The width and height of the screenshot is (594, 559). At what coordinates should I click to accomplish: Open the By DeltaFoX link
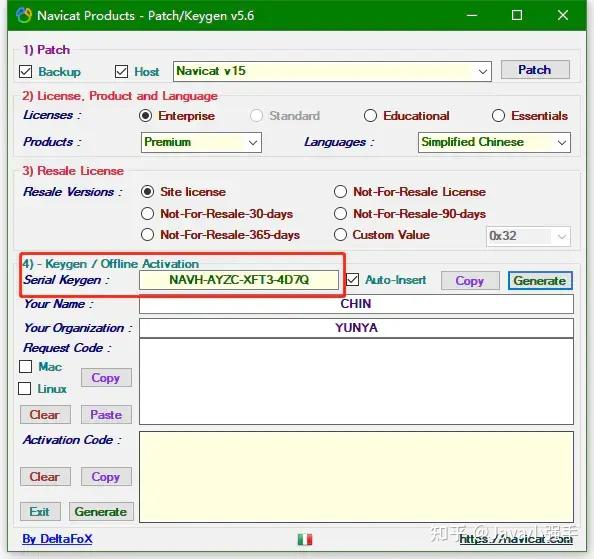click(57, 539)
